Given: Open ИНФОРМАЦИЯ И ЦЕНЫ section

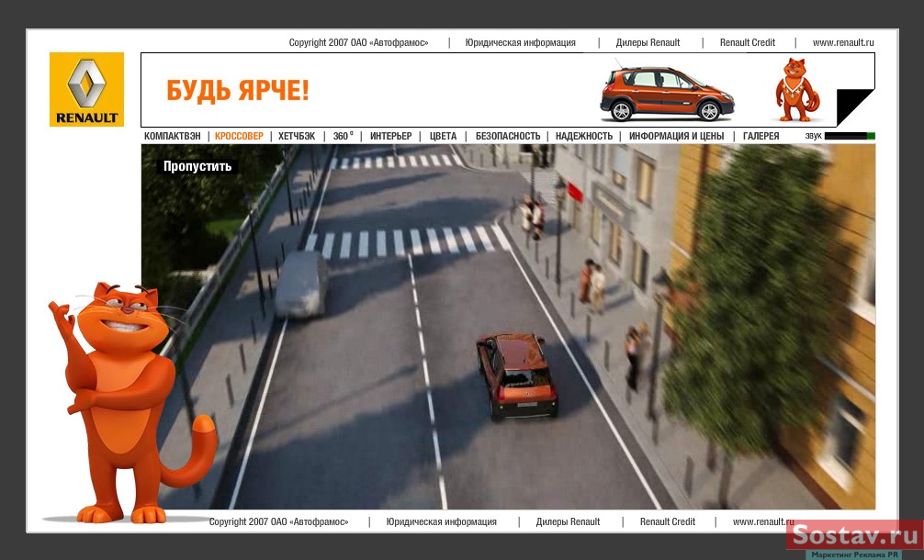Looking at the screenshot, I should [x=677, y=136].
